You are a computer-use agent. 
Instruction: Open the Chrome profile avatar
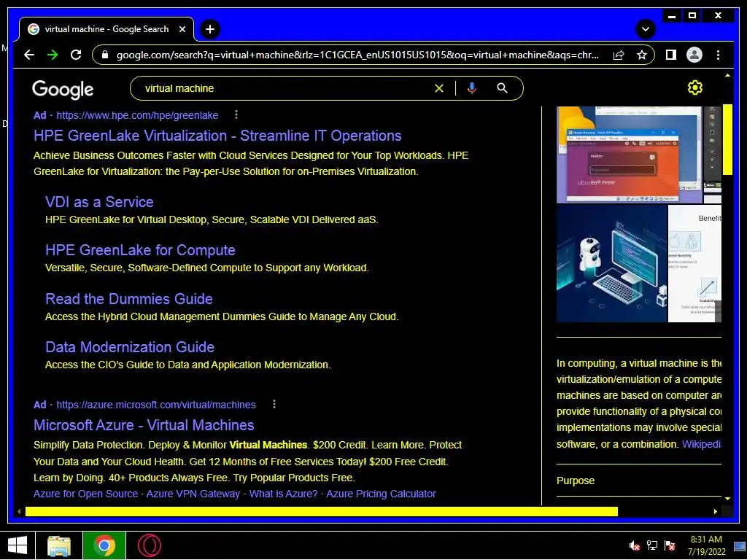[x=694, y=55]
